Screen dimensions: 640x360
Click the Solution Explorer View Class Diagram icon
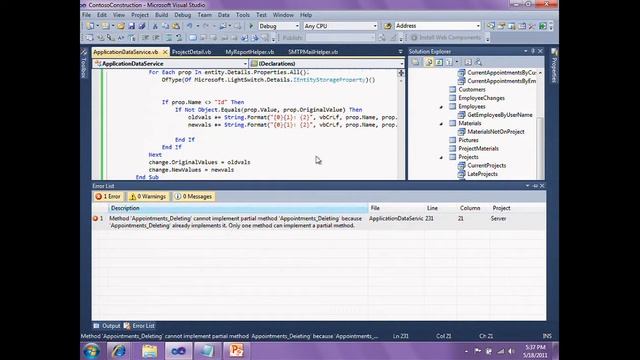pyautogui.click(x=468, y=62)
